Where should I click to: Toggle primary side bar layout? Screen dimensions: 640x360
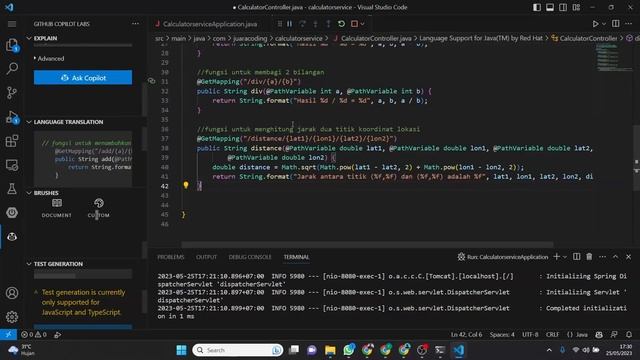point(537,7)
